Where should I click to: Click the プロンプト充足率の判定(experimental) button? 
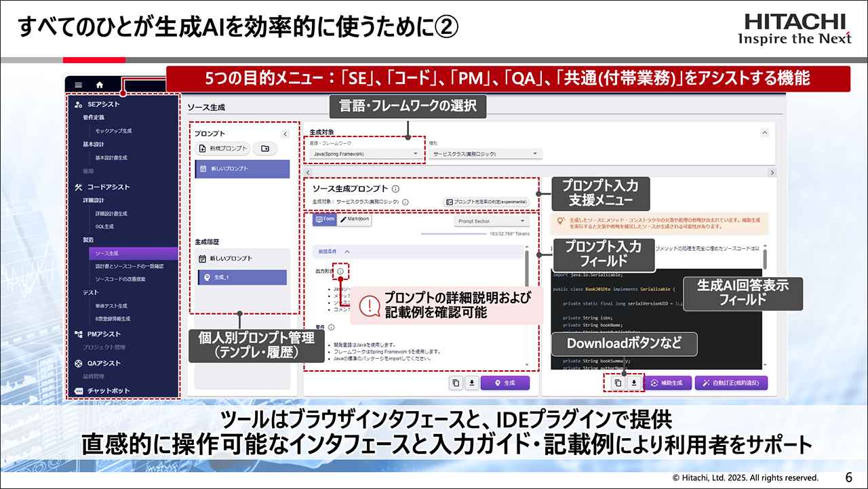(x=485, y=202)
